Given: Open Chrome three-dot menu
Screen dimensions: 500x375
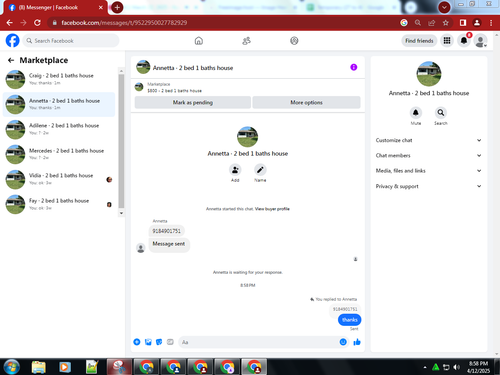Looking at the screenshot, I should click(491, 23).
